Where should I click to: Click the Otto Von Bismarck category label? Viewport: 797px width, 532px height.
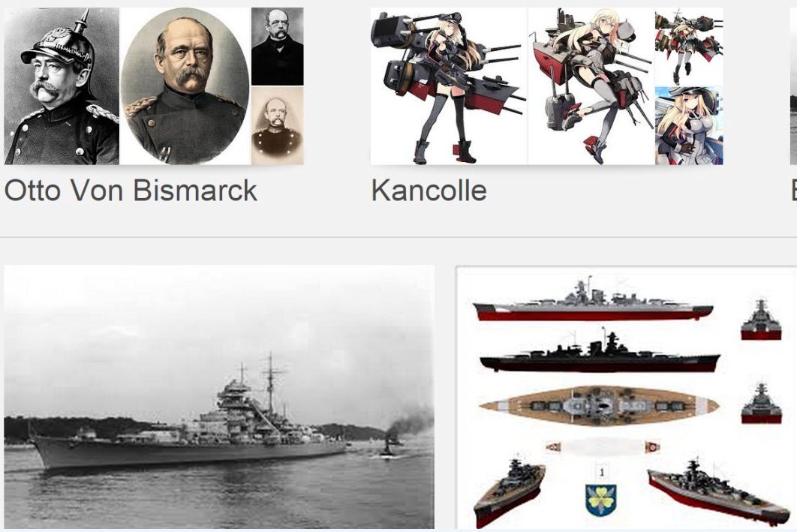pyautogui.click(x=131, y=191)
